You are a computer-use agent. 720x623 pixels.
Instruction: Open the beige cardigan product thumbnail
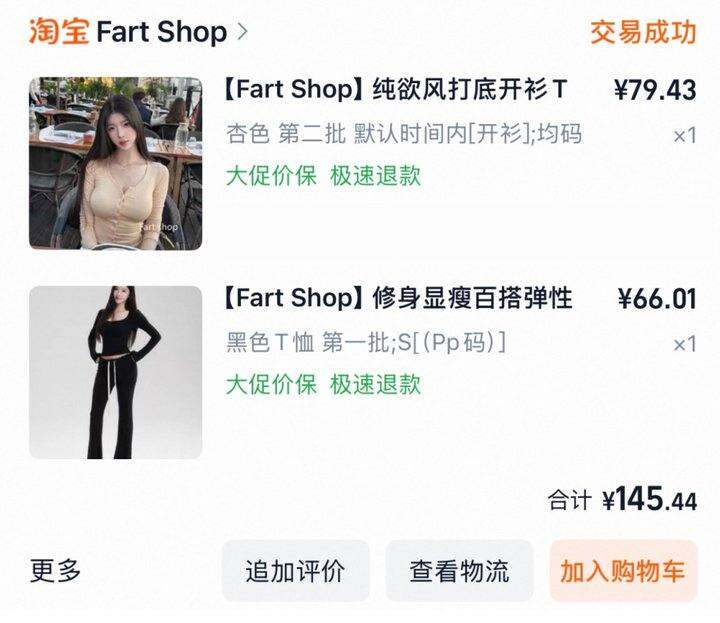point(115,163)
